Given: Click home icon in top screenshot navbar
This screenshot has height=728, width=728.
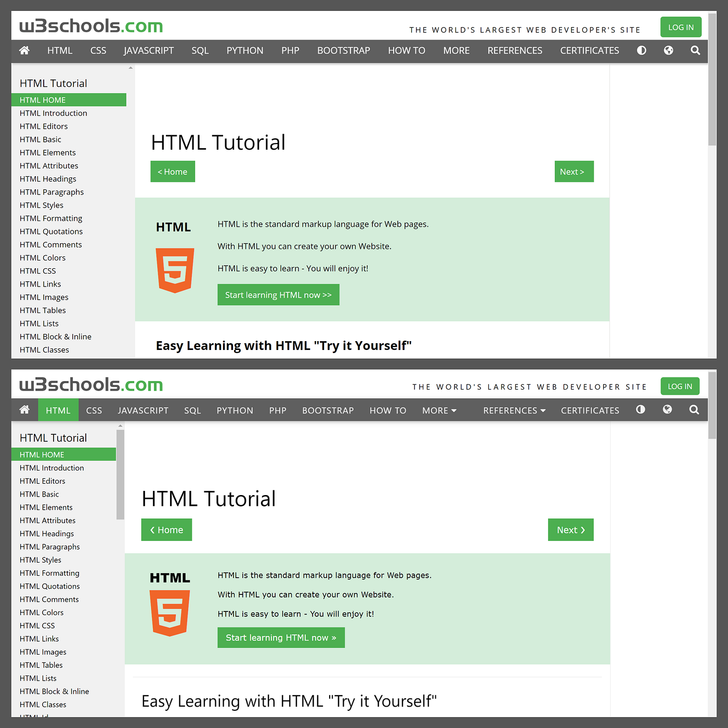Looking at the screenshot, I should tap(24, 50).
